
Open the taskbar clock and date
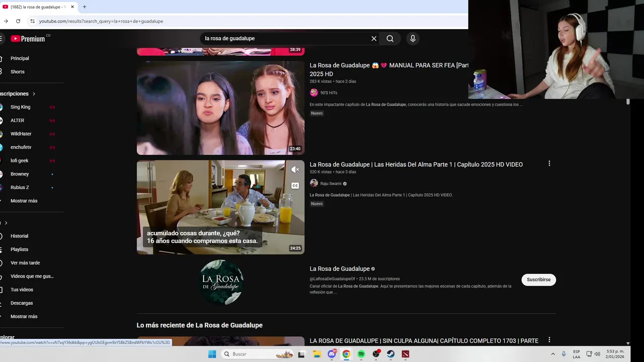pyautogui.click(x=615, y=354)
